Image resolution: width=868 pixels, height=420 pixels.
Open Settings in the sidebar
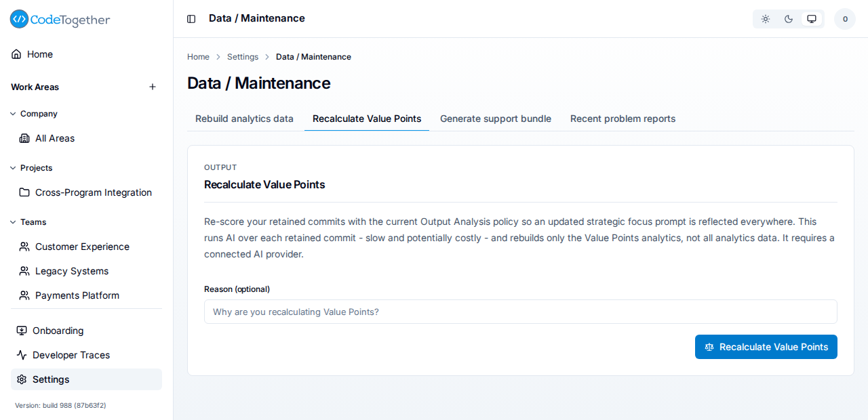(86, 379)
